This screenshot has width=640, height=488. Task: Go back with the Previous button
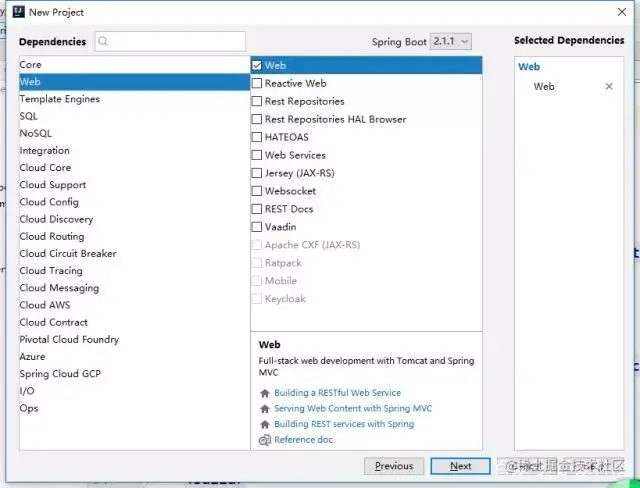[x=394, y=466]
